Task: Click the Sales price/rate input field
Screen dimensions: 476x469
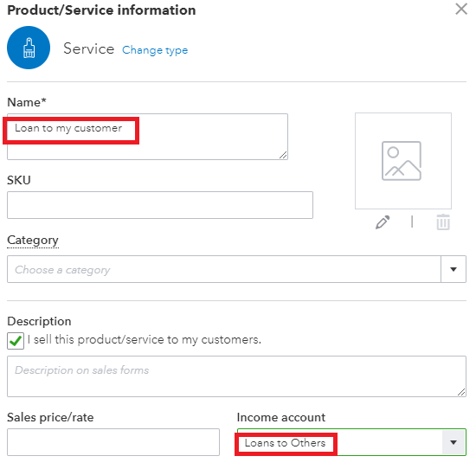Action: click(x=113, y=442)
